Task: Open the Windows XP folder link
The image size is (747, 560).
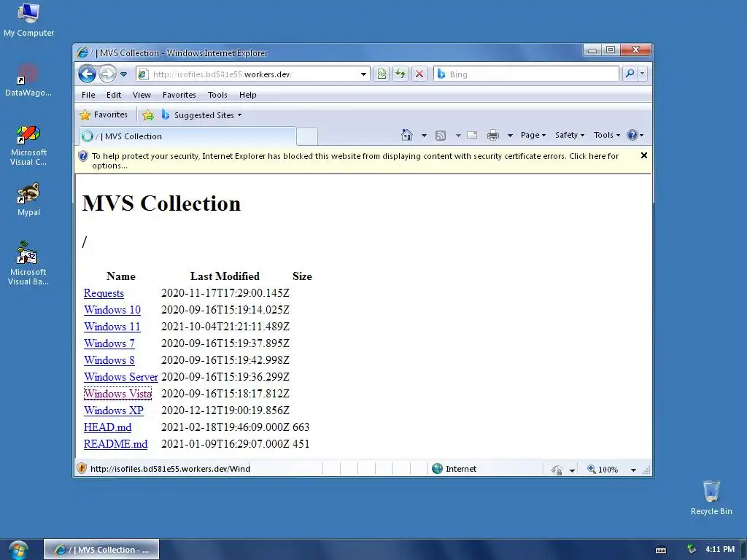Action: [114, 411]
